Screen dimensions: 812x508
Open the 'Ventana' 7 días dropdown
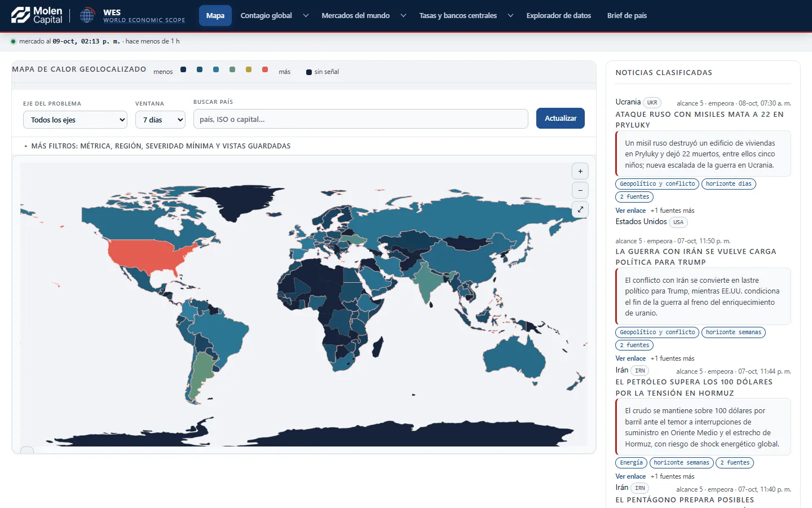tap(160, 120)
